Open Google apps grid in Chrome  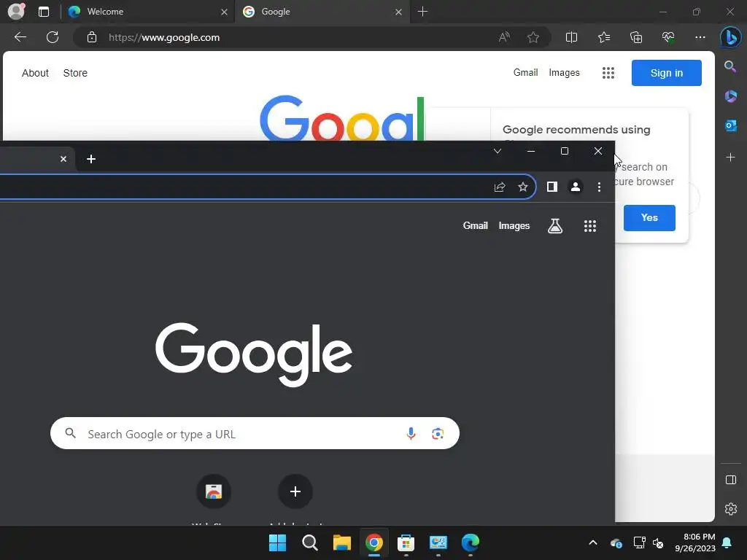589,226
